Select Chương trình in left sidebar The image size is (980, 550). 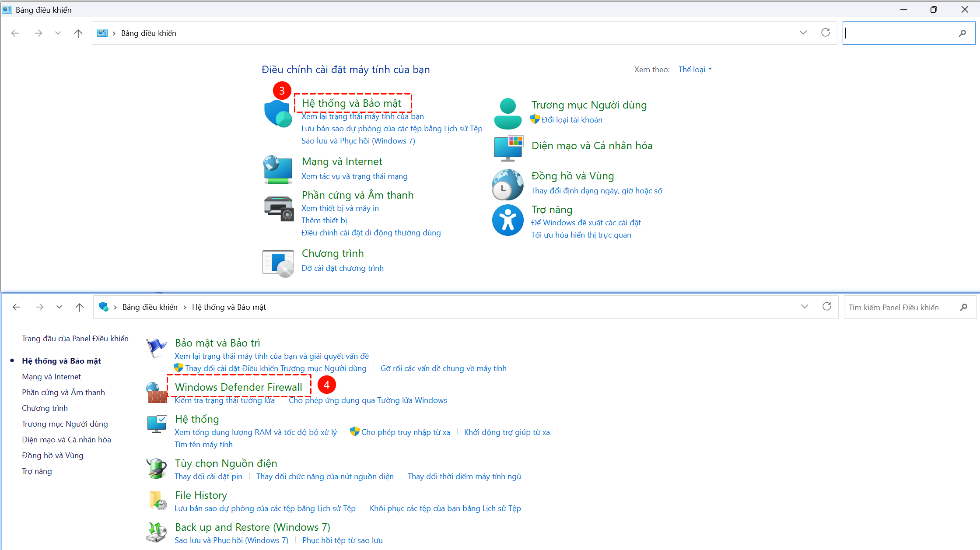(45, 408)
